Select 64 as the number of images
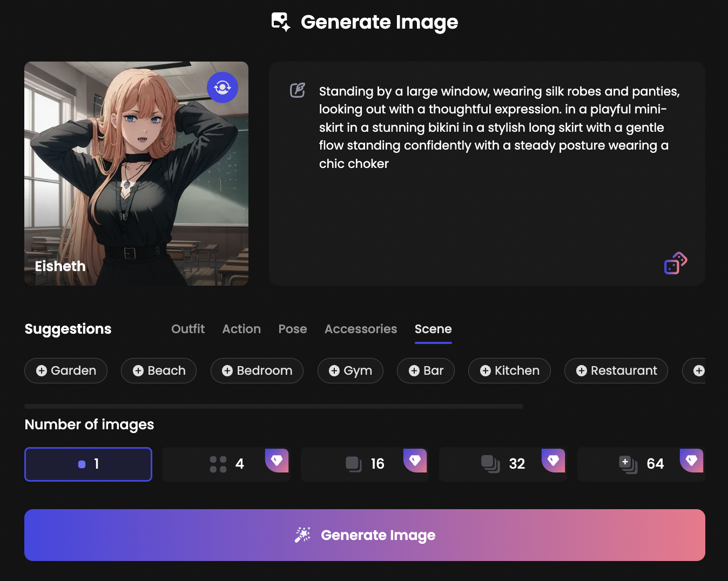 coord(641,464)
